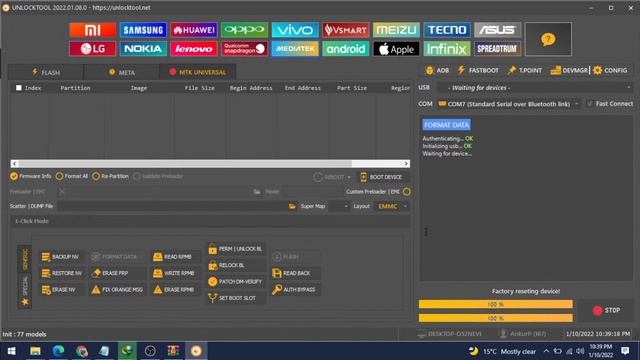
Task: Select the LG brand logo
Action: pyautogui.click(x=93, y=49)
